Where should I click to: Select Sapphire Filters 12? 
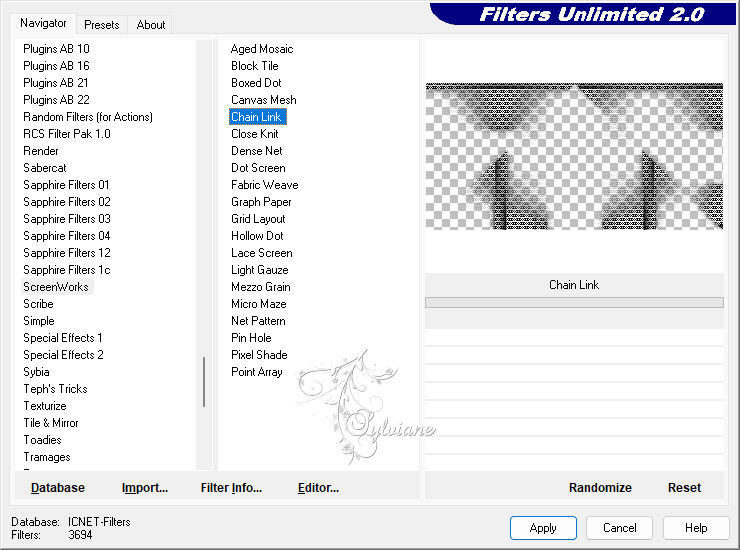tap(67, 253)
